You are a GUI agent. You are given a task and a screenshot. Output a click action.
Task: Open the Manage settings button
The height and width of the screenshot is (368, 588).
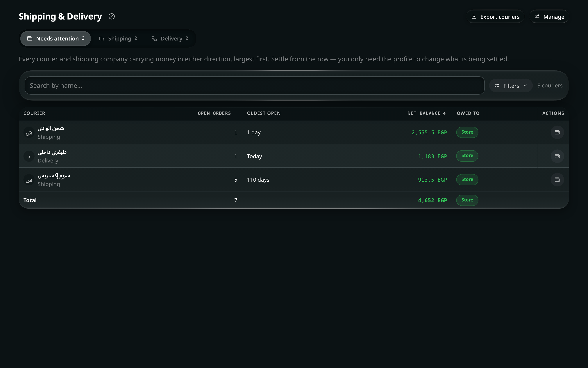pos(549,17)
